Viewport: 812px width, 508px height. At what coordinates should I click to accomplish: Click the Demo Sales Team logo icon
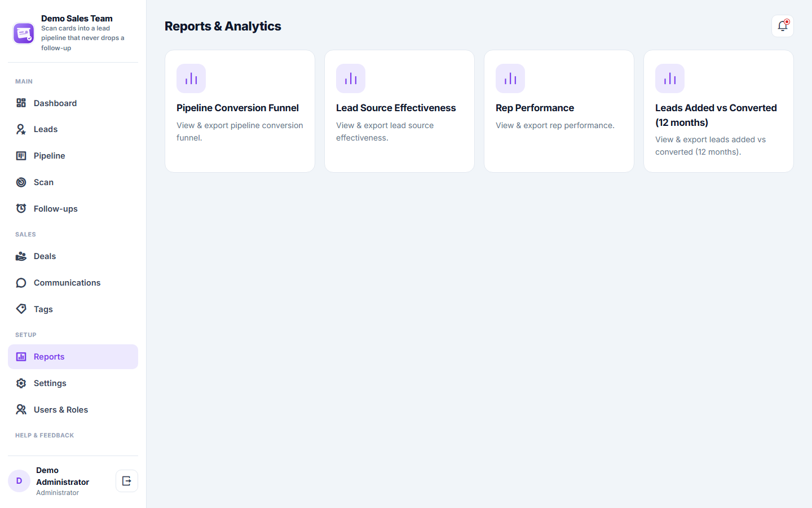click(24, 33)
